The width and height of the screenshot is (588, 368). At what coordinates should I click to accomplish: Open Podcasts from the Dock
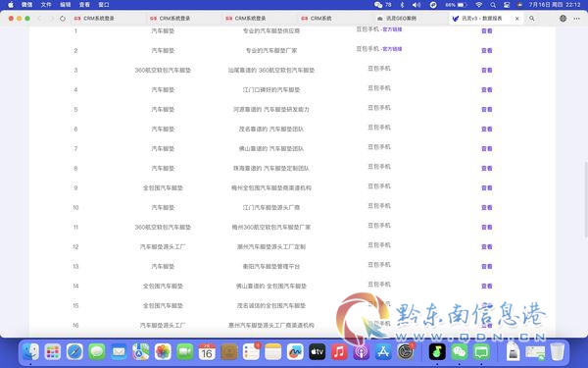361,352
